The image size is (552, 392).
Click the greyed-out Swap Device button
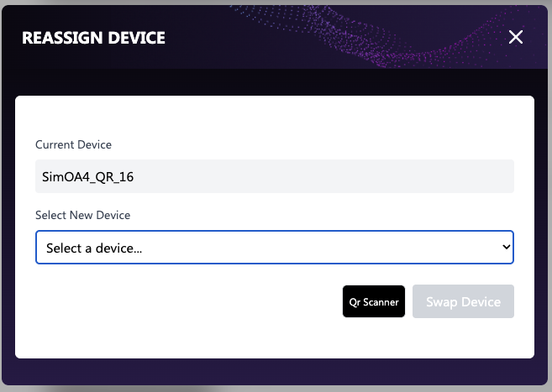[x=463, y=301]
